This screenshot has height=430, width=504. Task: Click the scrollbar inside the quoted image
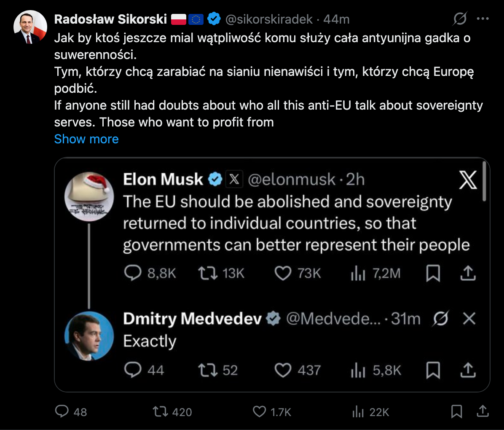tap(484, 181)
